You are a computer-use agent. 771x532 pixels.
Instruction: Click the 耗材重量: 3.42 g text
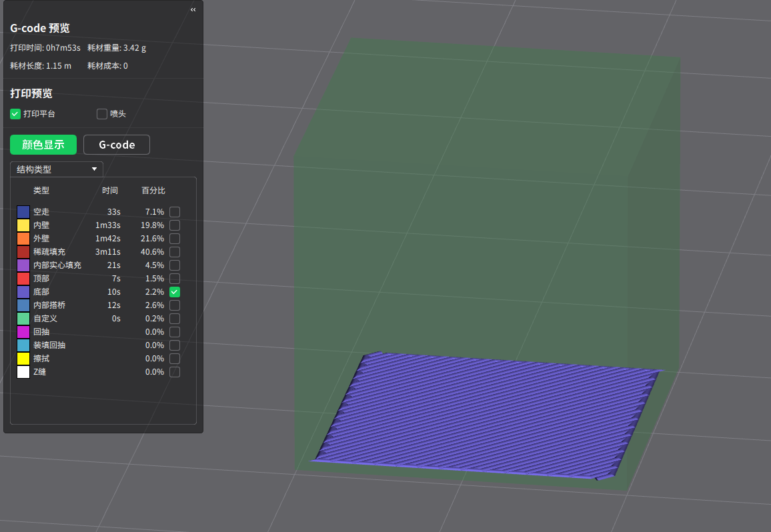click(117, 48)
